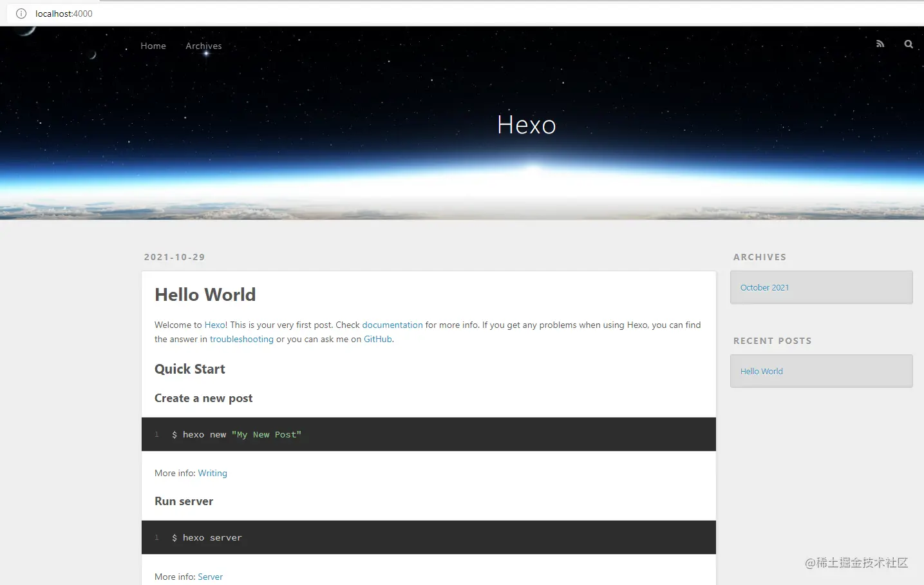The height and width of the screenshot is (585, 924).
Task: Click the 2021-10-29 post date
Action: pyautogui.click(x=174, y=257)
